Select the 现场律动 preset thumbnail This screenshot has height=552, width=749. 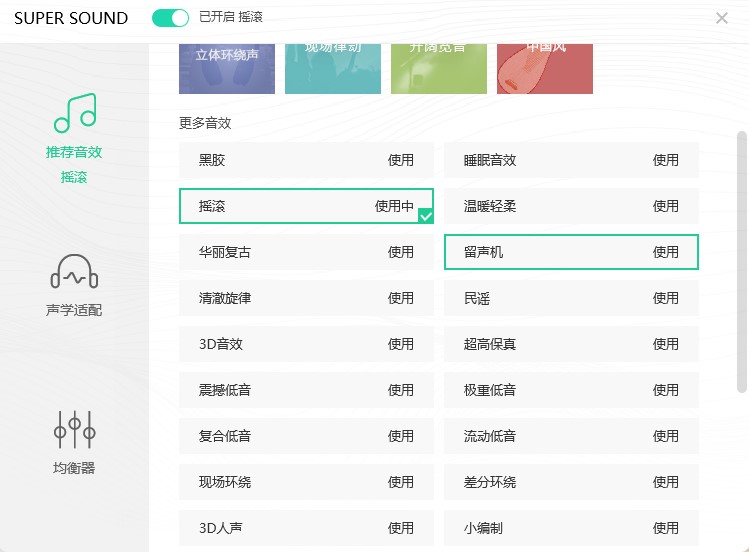(333, 68)
